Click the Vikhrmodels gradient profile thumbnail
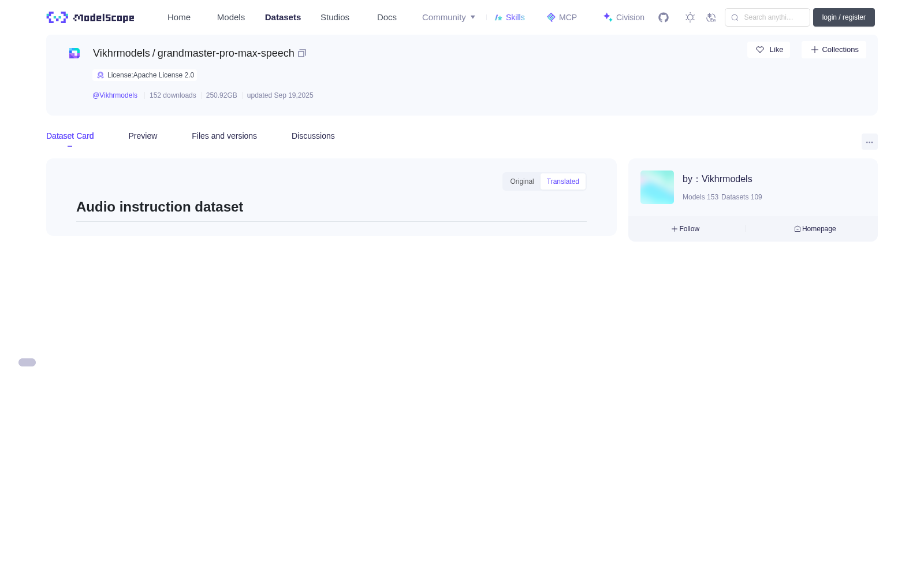Image resolution: width=924 pixels, height=578 pixels. pos(657,187)
